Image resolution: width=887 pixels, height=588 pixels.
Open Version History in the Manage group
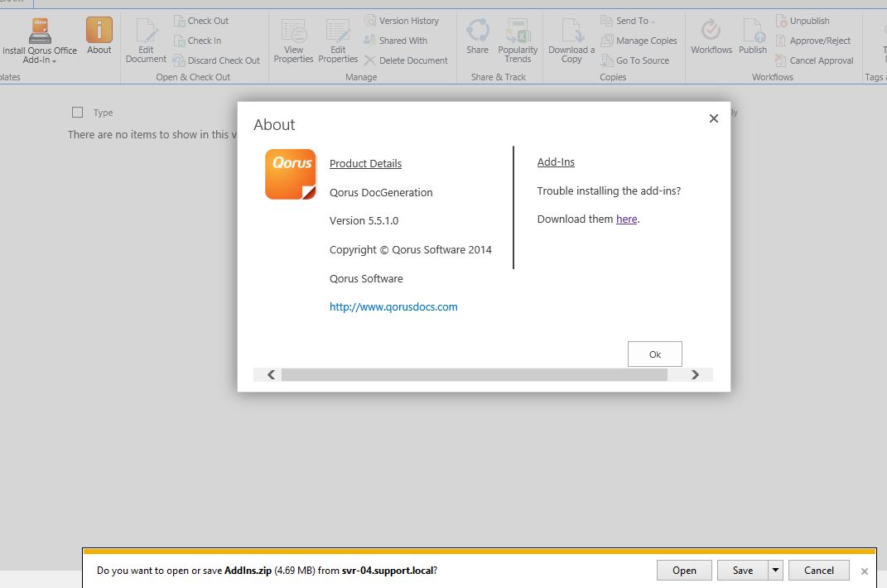point(402,21)
